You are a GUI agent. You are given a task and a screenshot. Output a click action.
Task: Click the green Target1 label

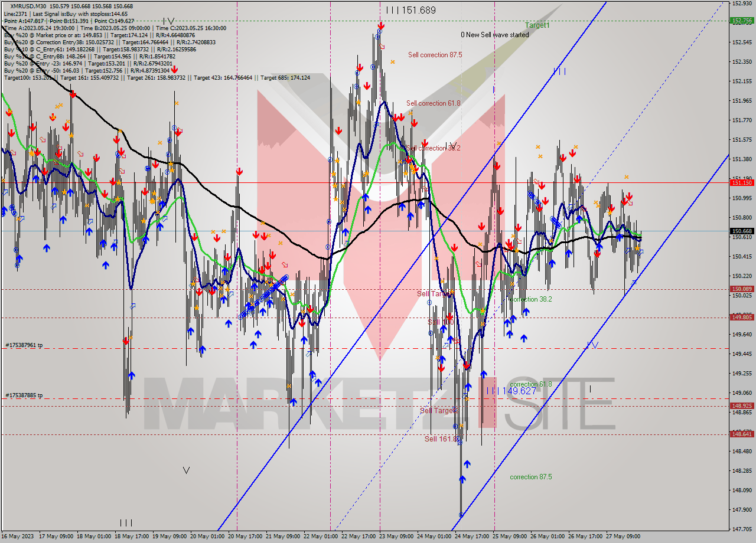pyautogui.click(x=537, y=25)
